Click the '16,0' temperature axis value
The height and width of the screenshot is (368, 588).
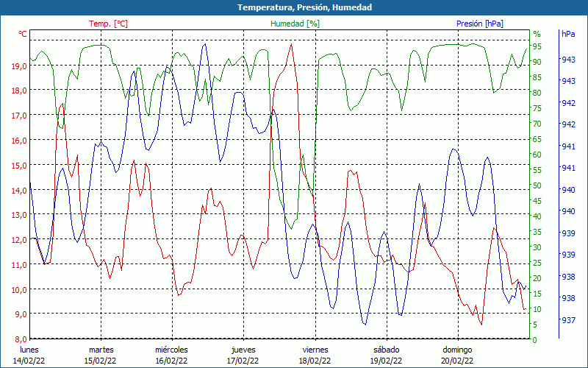point(20,141)
